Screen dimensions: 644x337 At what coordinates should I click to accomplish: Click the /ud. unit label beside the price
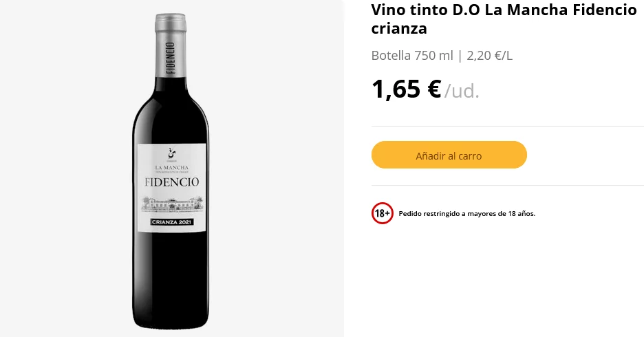pos(462,91)
